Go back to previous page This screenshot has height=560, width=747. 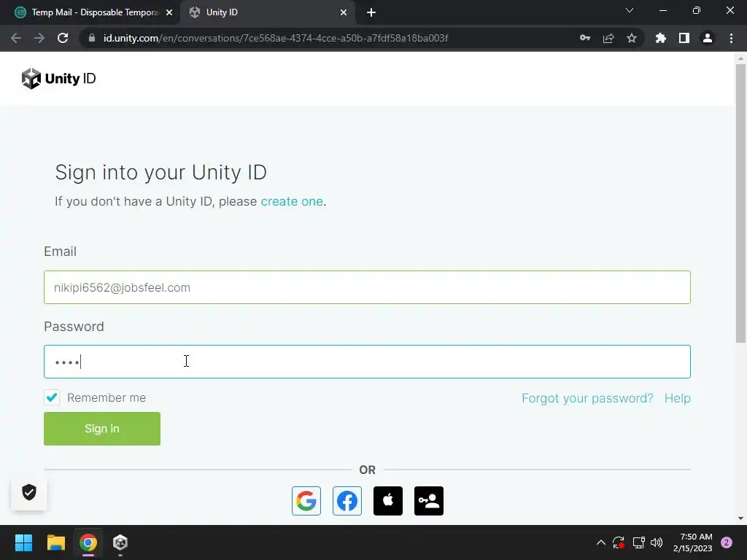pos(16,38)
